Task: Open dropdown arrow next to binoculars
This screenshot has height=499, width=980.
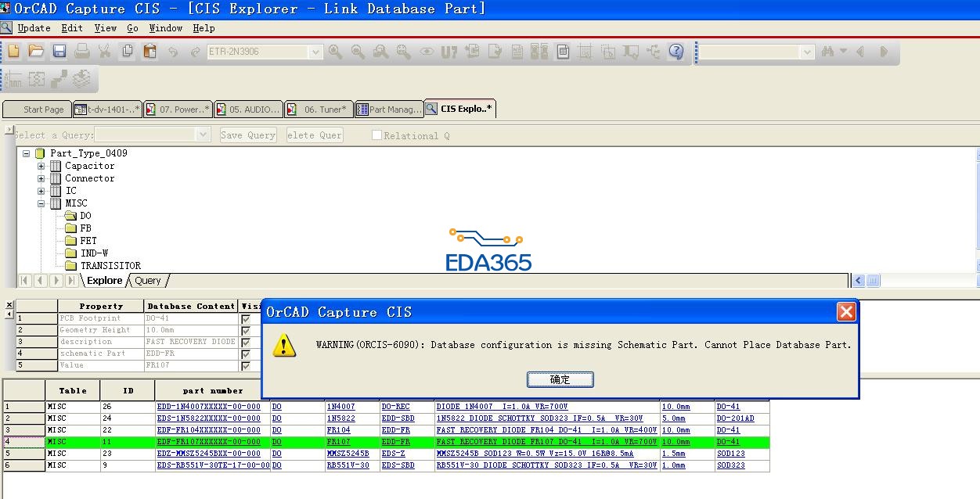Action: pyautogui.click(x=843, y=52)
